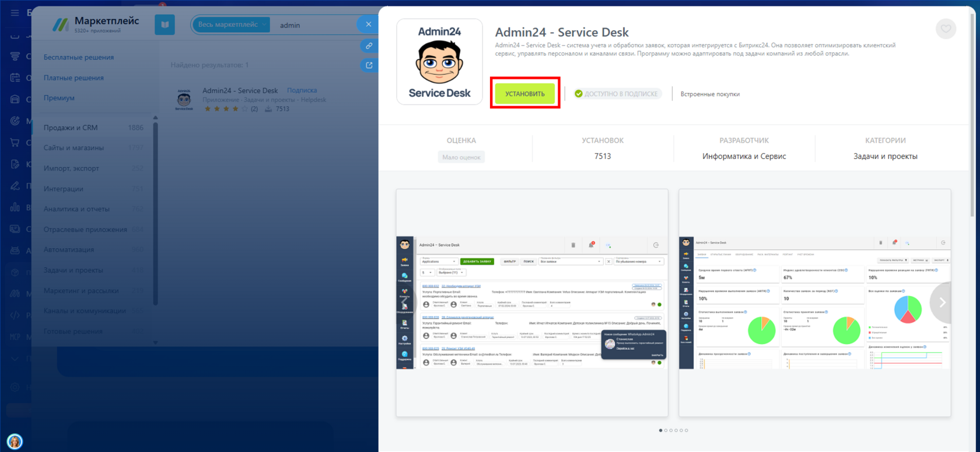Open Бесплатные решения section
This screenshot has width=980, height=452.
click(79, 57)
